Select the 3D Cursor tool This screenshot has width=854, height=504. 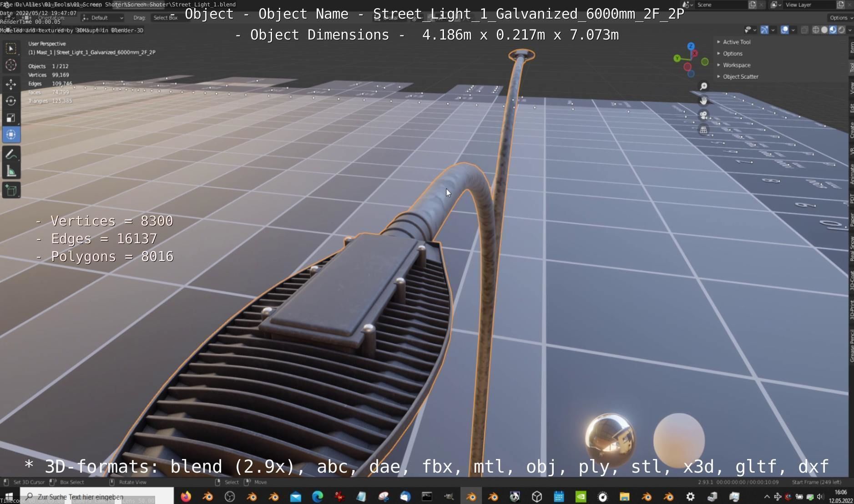11,65
